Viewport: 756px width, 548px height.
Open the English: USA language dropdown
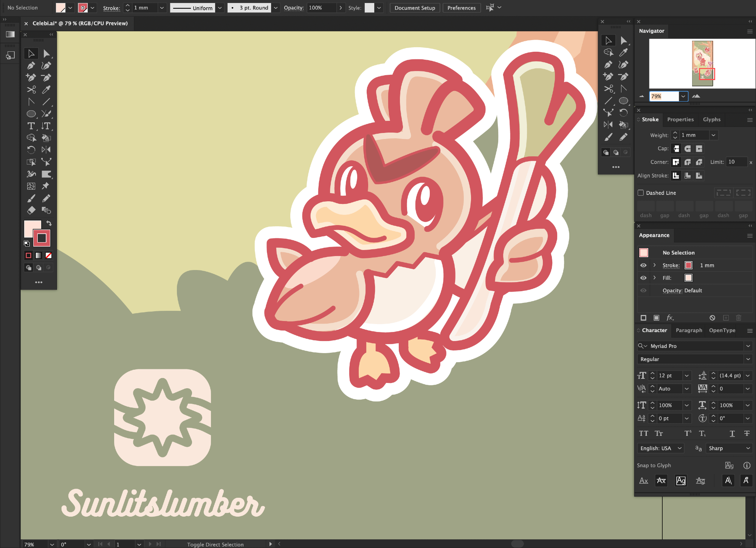(660, 448)
